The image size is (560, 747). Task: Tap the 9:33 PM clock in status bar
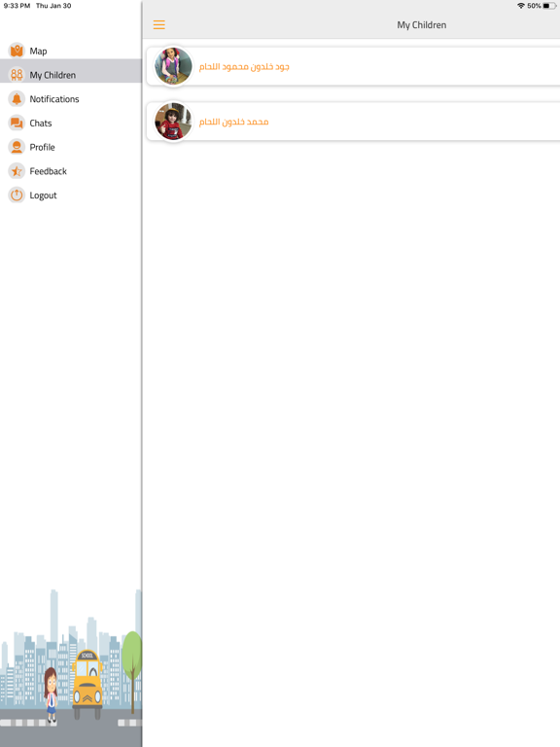click(17, 6)
